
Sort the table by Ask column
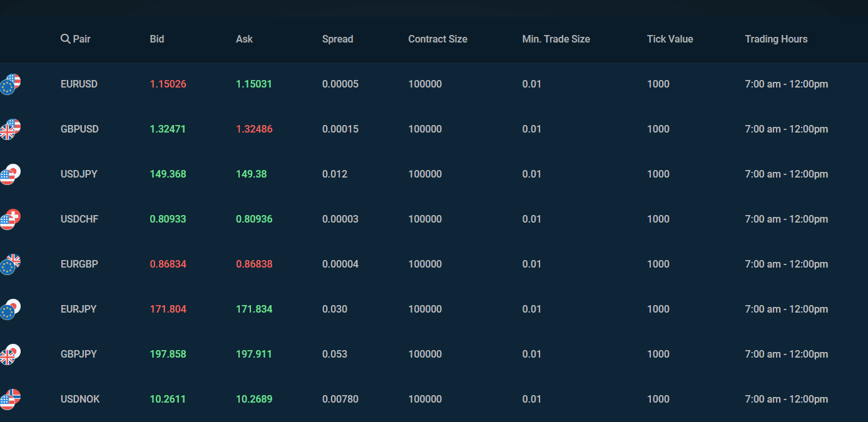point(244,39)
